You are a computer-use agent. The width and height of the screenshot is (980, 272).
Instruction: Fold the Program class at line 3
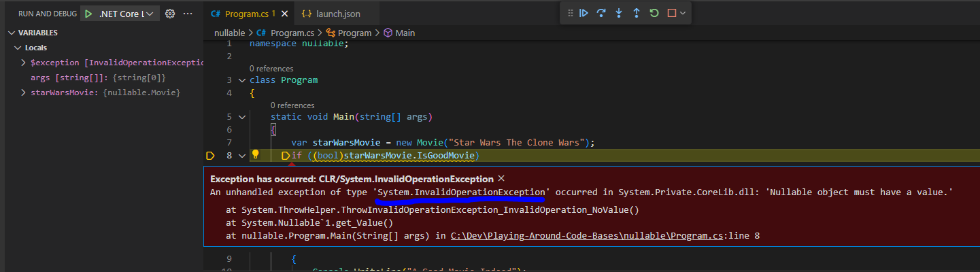[242, 80]
